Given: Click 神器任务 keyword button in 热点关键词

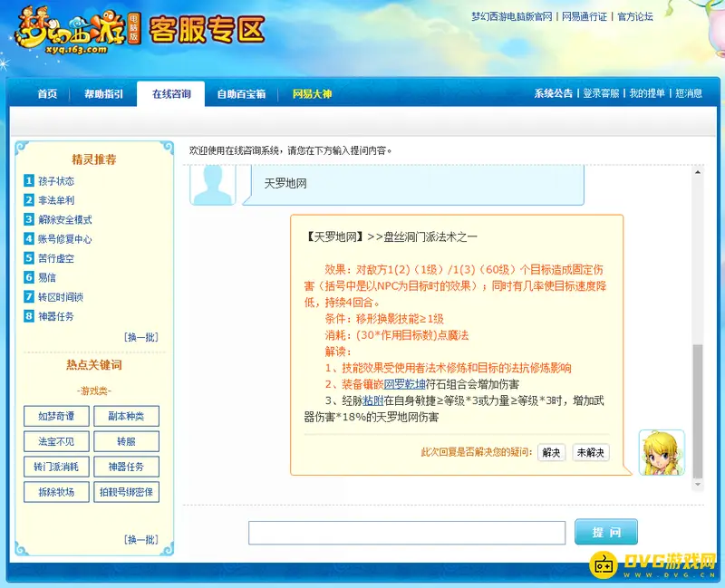Looking at the screenshot, I should 126,467.
